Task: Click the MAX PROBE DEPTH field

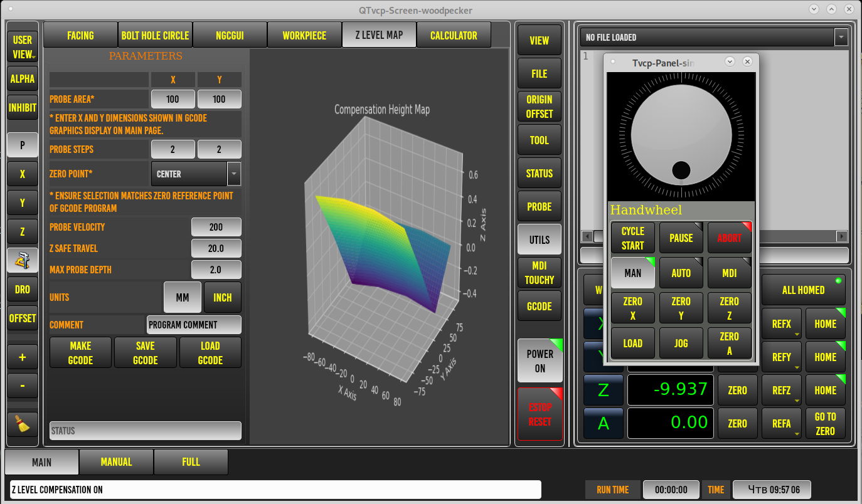Action: 216,270
